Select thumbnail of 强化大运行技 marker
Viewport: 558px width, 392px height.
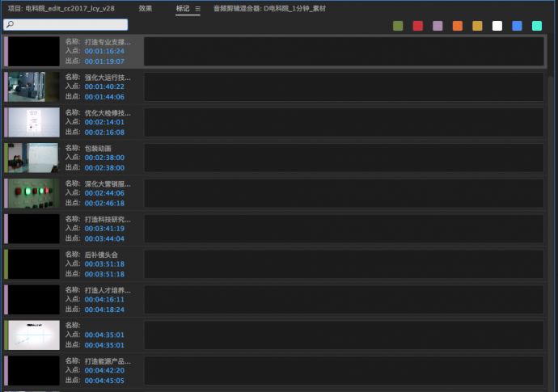34,86
